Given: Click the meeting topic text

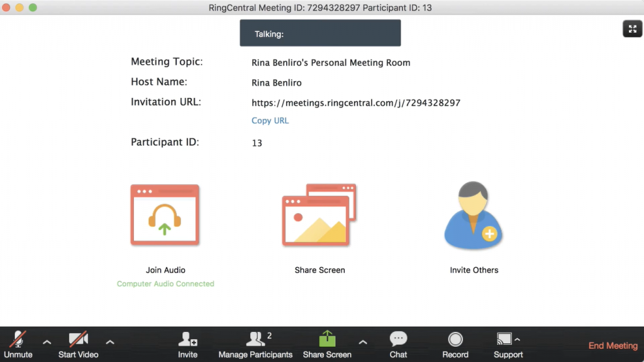Looking at the screenshot, I should (x=331, y=63).
